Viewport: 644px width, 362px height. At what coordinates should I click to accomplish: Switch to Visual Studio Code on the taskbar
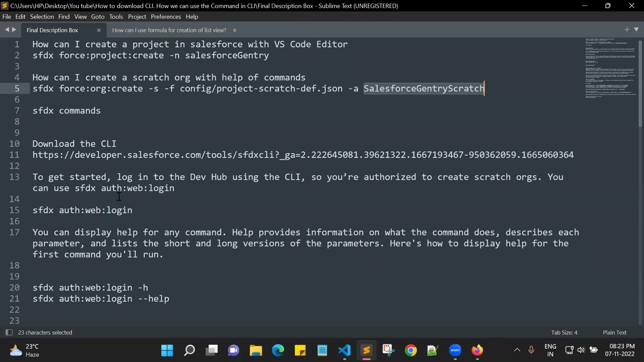(344, 350)
